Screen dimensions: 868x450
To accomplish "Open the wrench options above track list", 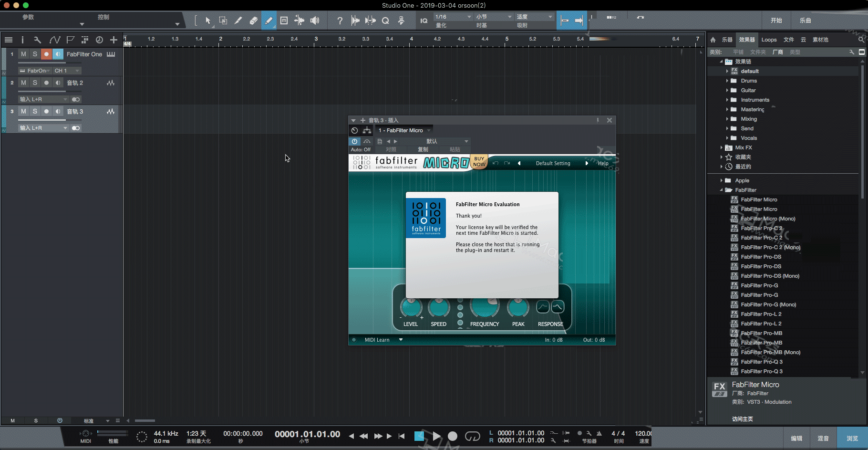I will coord(38,40).
